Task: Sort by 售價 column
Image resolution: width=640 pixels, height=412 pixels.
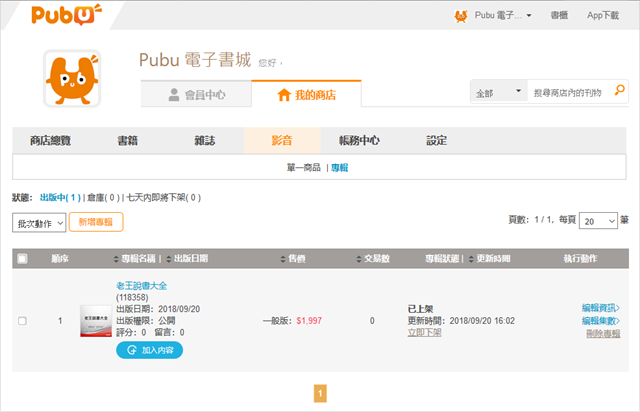Action: 293,258
